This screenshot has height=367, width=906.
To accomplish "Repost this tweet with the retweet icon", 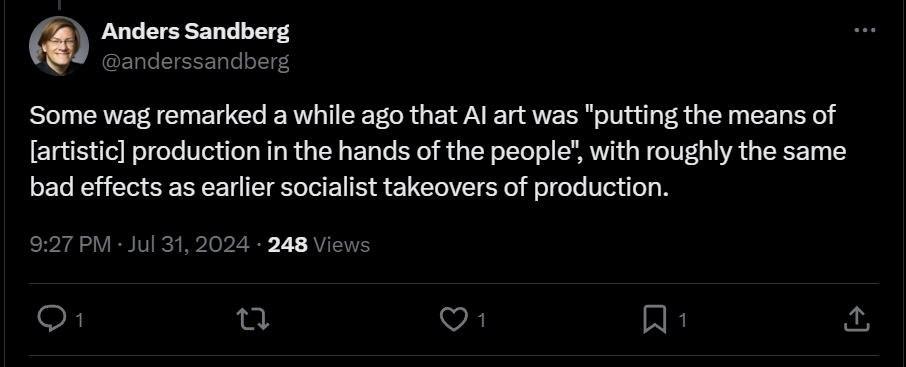I will 254,320.
